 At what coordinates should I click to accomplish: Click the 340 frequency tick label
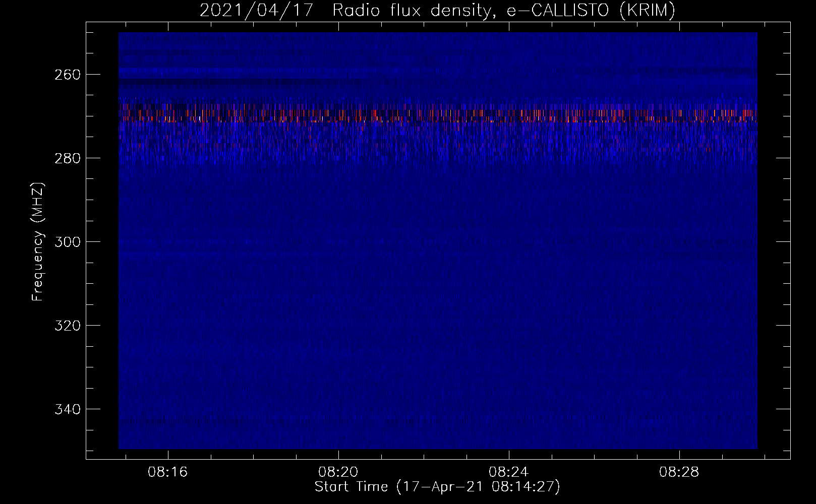pyautogui.click(x=67, y=409)
